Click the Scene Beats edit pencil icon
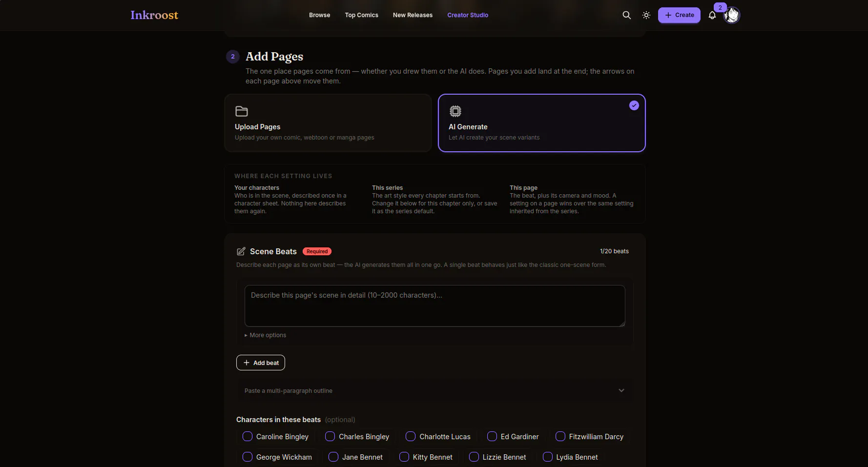 (241, 251)
